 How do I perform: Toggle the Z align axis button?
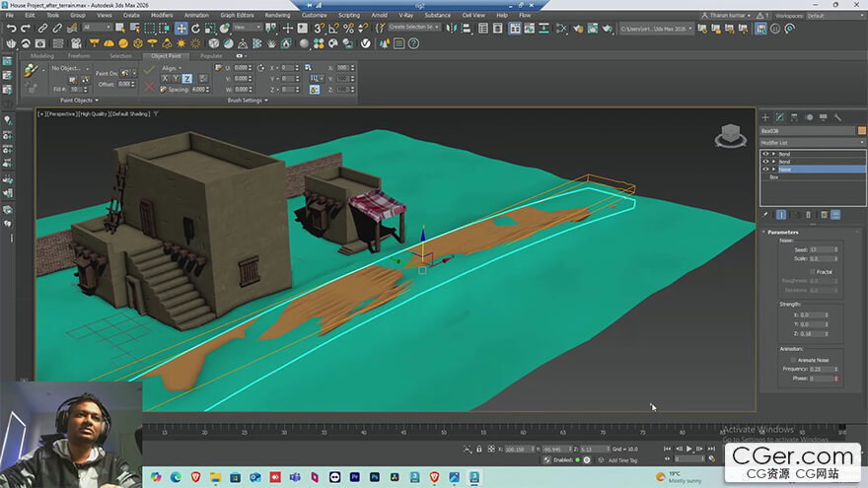point(187,79)
